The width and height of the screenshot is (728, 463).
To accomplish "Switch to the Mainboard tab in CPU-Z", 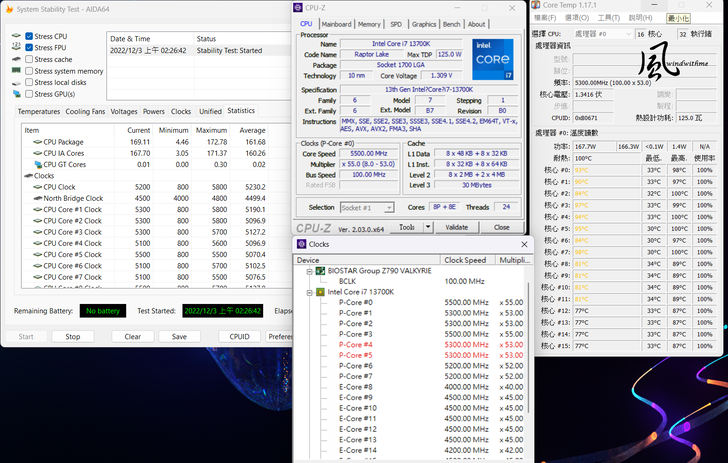I will 336,24.
